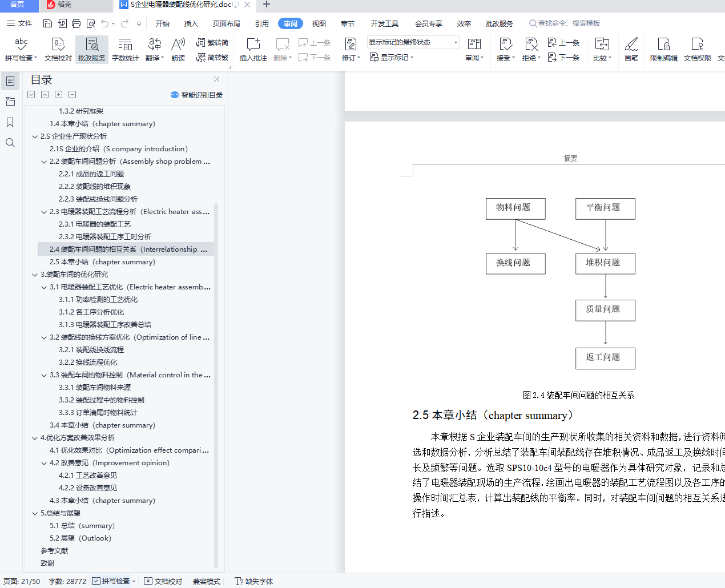The image size is (725, 588).
Task: Click 智能识别目录 button
Action: (x=196, y=95)
